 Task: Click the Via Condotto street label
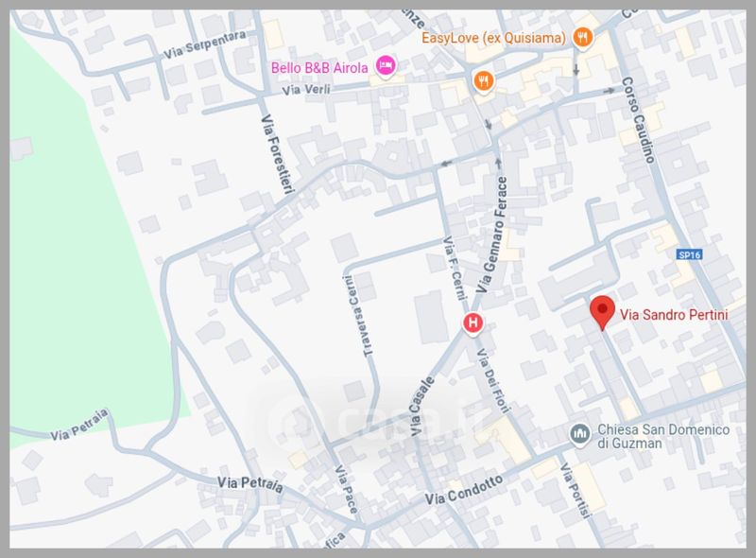pos(464,490)
